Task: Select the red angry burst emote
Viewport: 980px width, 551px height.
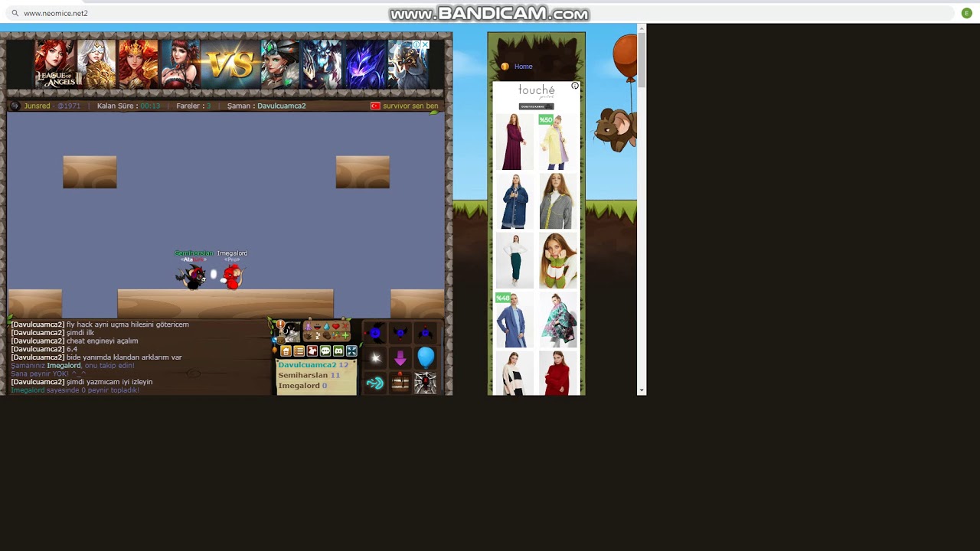Action: click(345, 326)
